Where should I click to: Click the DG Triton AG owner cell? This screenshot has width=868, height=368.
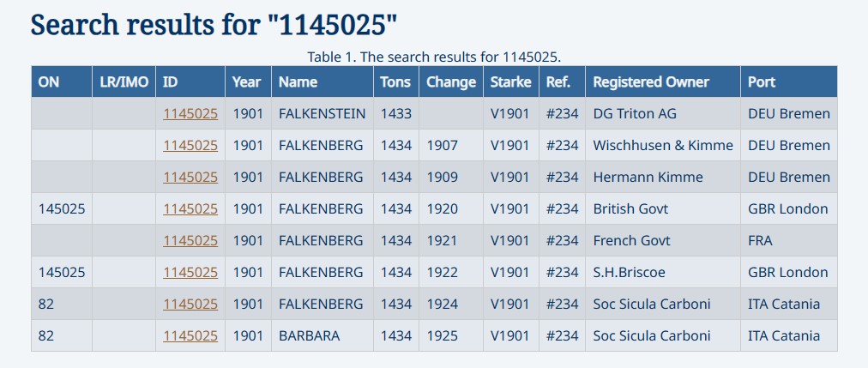point(636,113)
